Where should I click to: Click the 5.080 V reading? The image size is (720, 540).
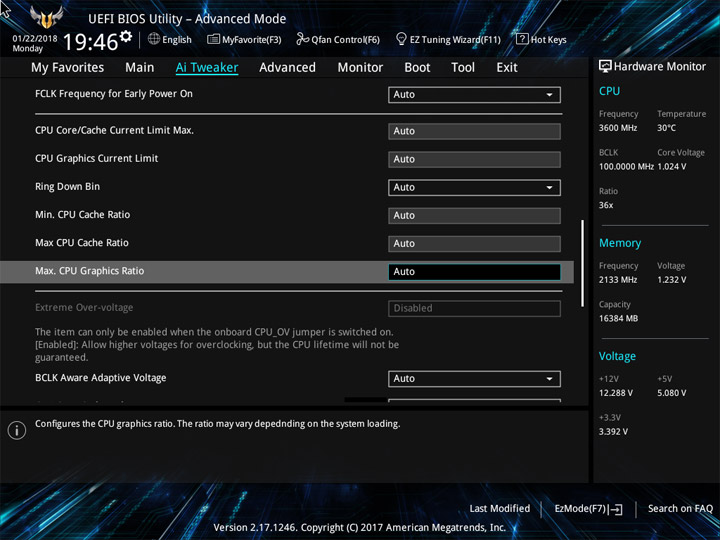point(672,393)
